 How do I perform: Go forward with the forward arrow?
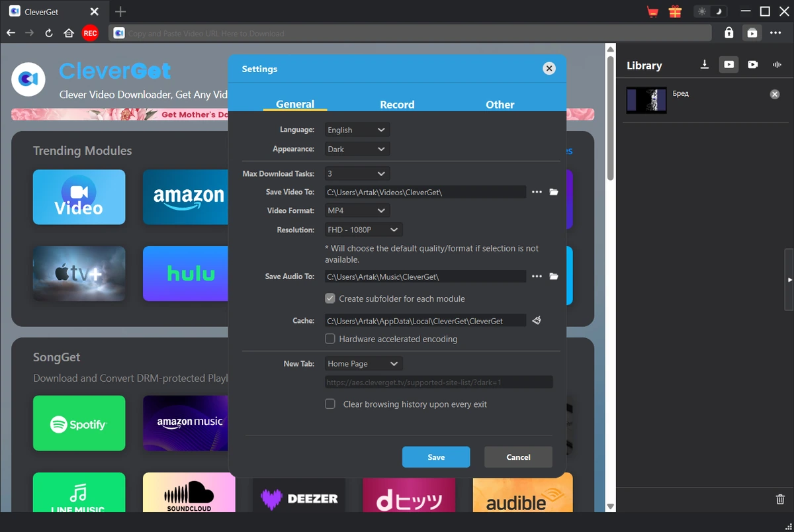[x=29, y=33]
